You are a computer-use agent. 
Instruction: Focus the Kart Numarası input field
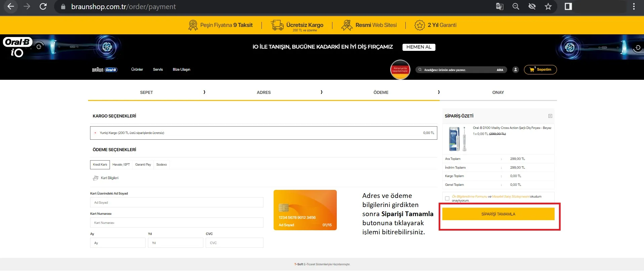176,223
